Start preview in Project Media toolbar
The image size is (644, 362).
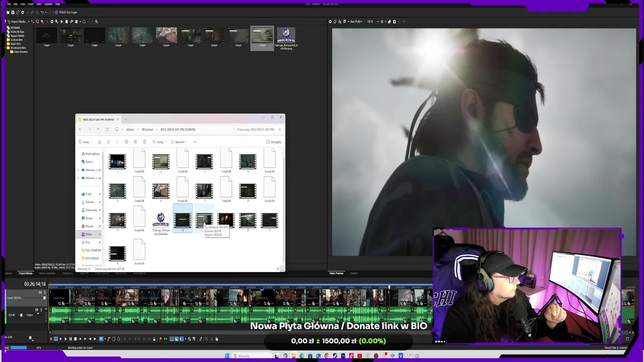pyautogui.click(x=61, y=22)
